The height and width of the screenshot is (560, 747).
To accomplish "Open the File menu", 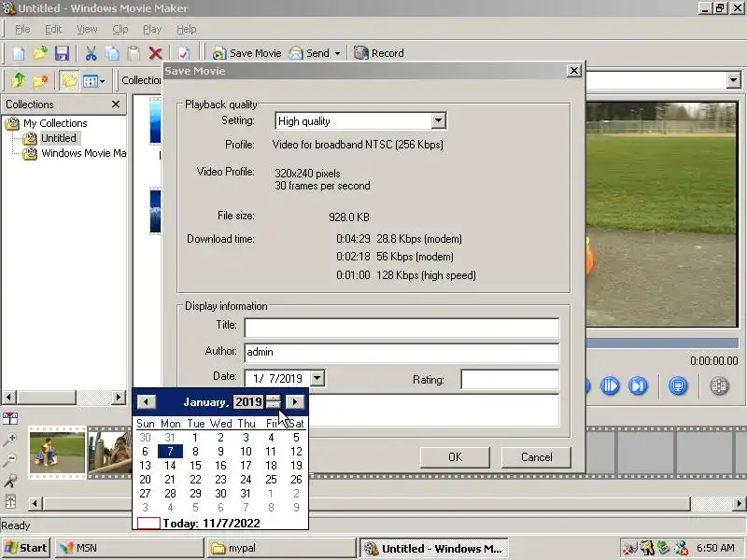I will point(22,29).
